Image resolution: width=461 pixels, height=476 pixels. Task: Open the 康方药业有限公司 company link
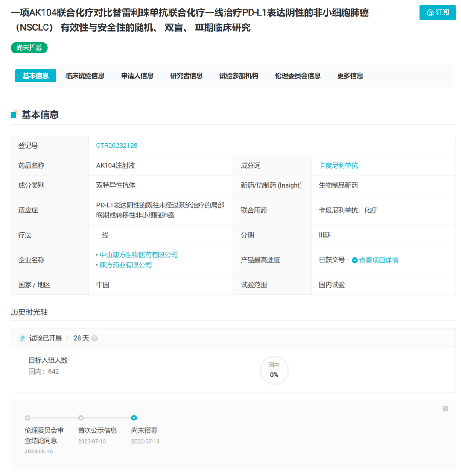tap(126, 265)
